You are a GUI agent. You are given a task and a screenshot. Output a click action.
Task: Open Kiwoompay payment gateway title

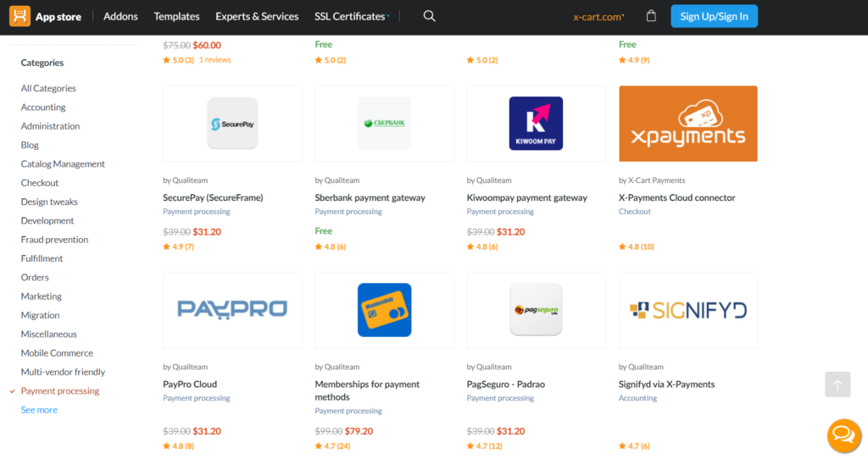tap(527, 197)
